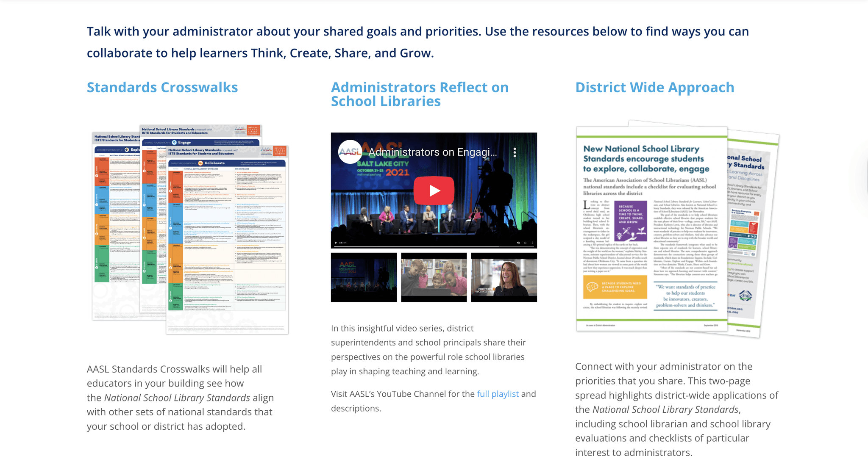Open the District Wide Approach heading
This screenshot has height=456, width=868.
[654, 87]
